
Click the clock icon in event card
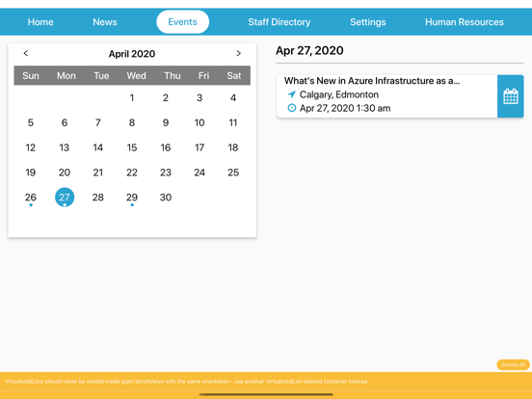292,108
